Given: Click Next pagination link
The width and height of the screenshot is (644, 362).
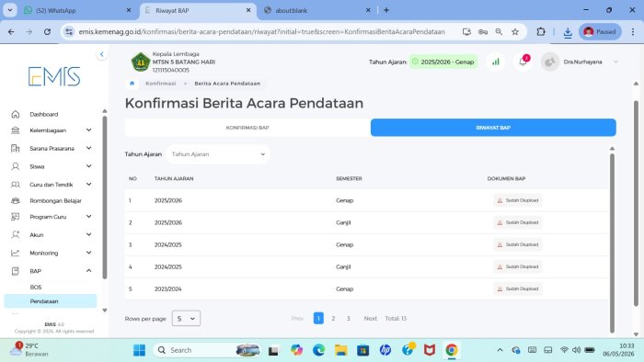Looking at the screenshot, I should 370,319.
